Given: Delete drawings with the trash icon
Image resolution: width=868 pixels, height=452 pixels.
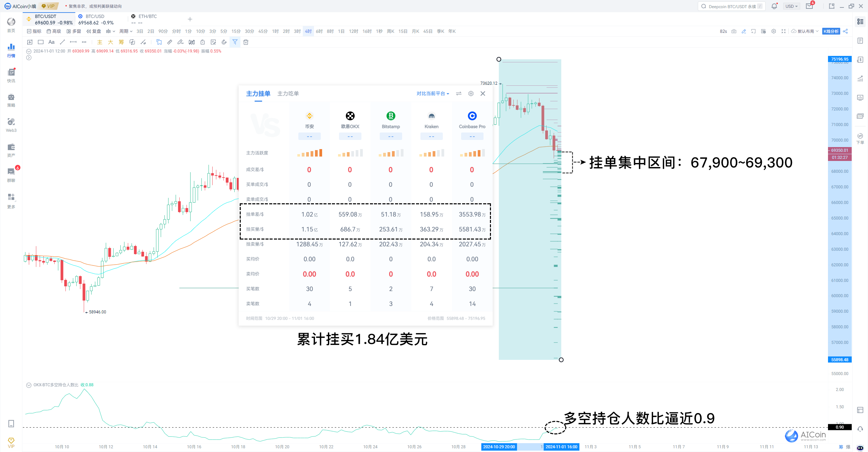Looking at the screenshot, I should pyautogui.click(x=246, y=42).
